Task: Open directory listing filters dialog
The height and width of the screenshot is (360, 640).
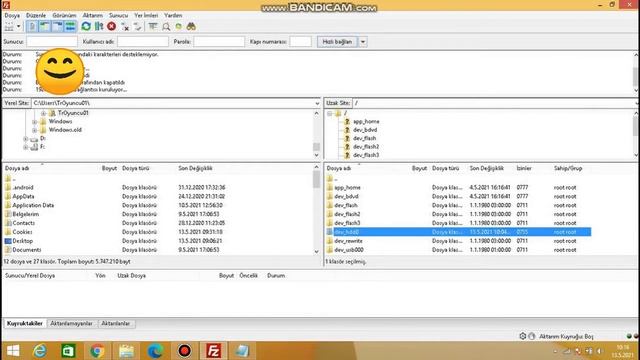Action: 153,27
